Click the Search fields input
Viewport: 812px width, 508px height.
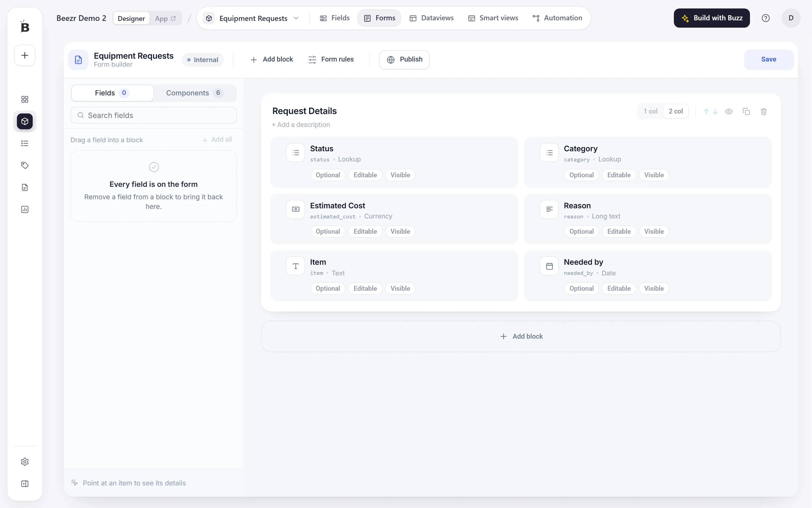pos(154,115)
